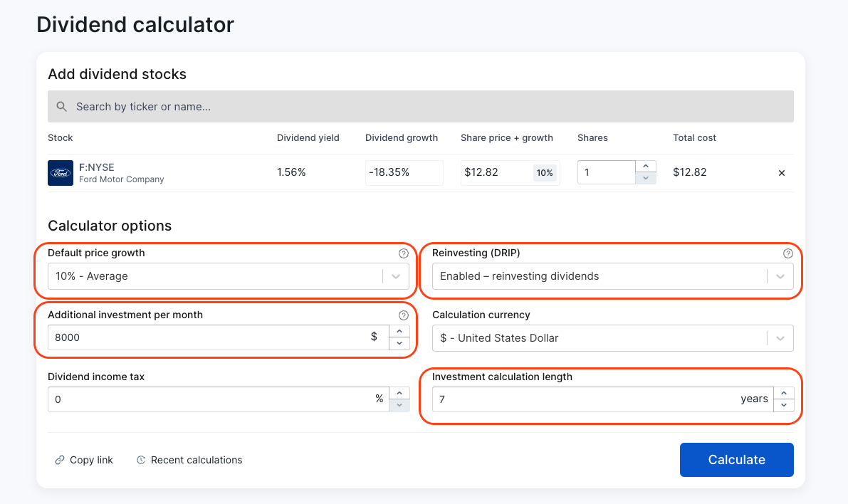
Task: Decrease the Shares count by one
Action: 645,178
